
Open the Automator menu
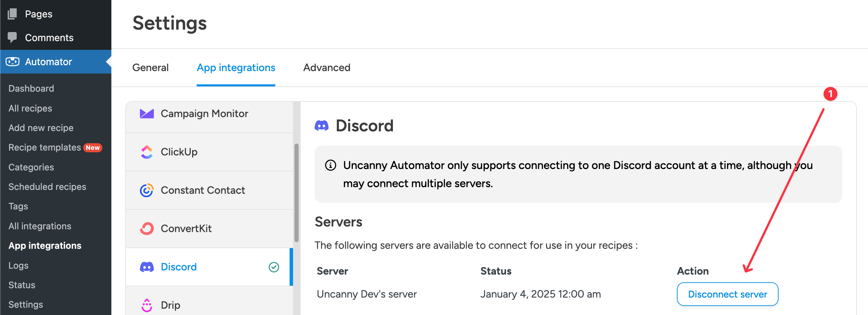click(x=56, y=62)
